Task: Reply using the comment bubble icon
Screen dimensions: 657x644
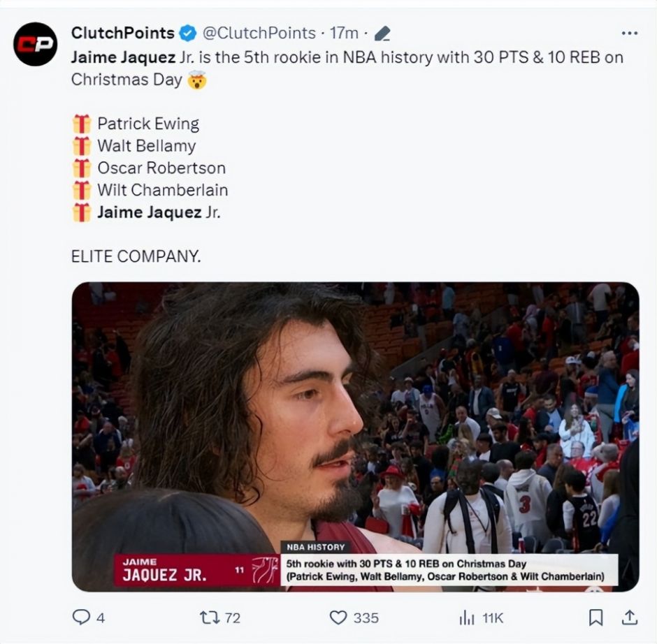Action: (81, 617)
